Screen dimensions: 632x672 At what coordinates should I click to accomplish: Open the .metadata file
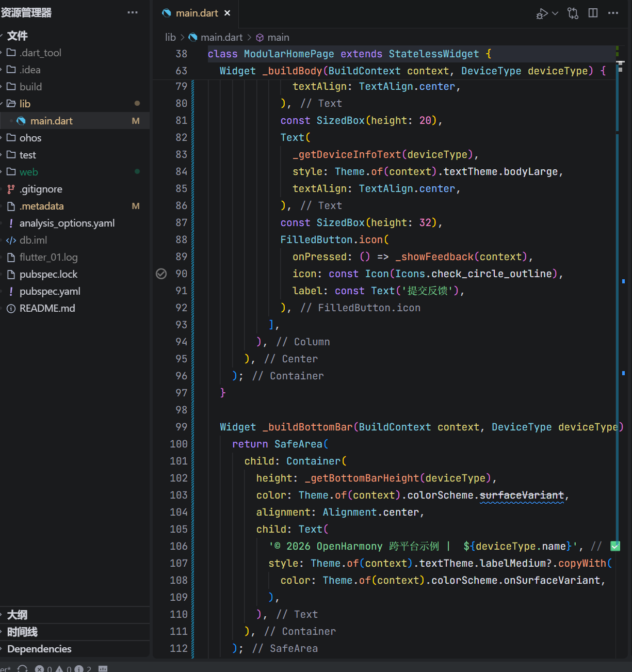75,206
